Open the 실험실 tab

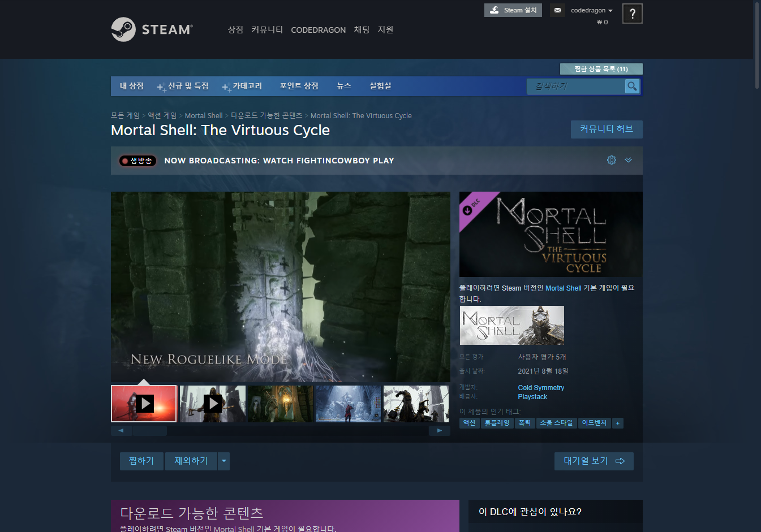point(380,86)
